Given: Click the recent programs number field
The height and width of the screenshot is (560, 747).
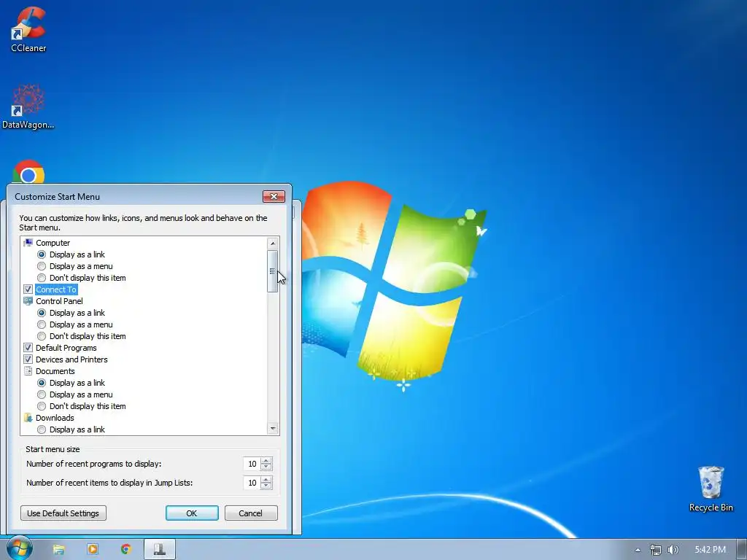Looking at the screenshot, I should coord(252,464).
